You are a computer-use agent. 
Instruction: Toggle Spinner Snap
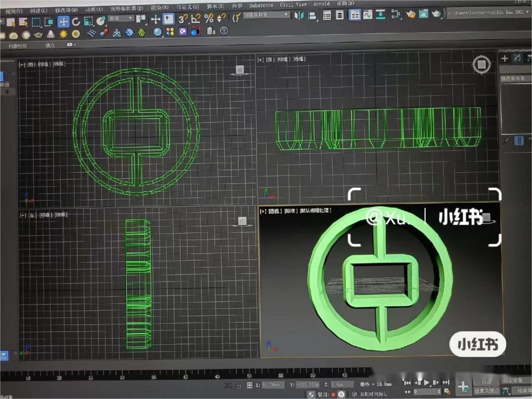(x=221, y=18)
